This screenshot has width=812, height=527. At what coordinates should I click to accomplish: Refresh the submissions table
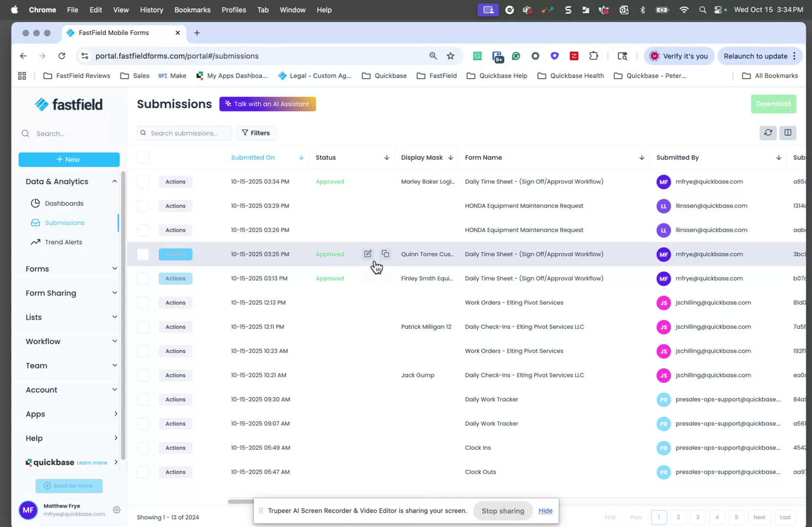(768, 132)
